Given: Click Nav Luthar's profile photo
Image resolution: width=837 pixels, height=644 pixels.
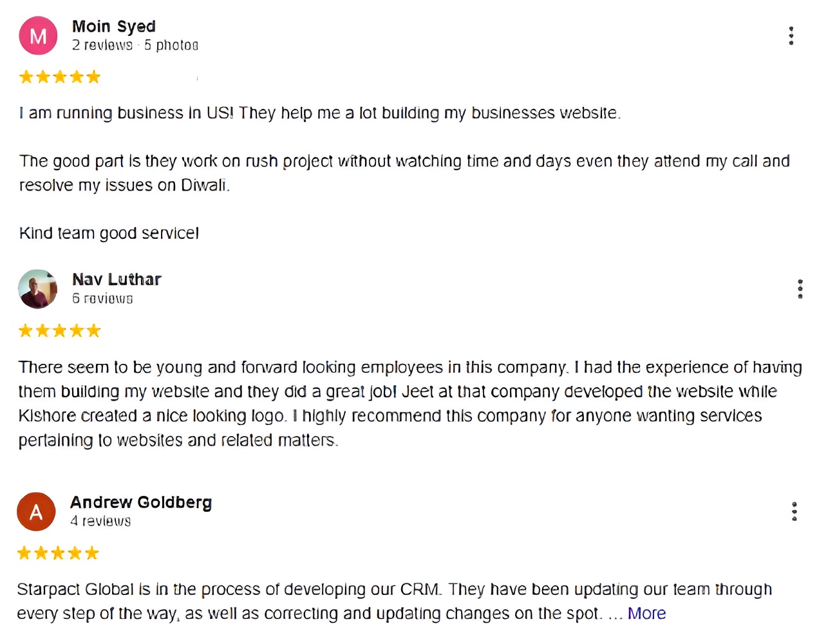Looking at the screenshot, I should click(37, 289).
